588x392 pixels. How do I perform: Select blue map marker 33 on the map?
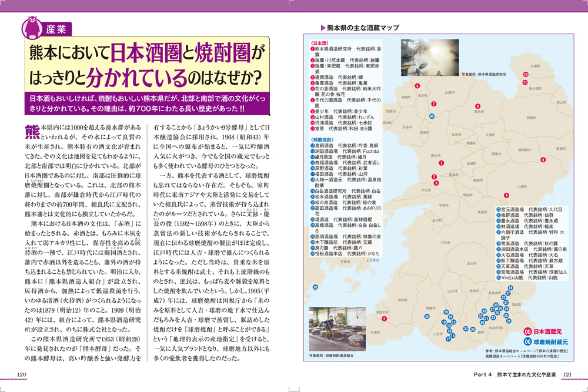pos(466,329)
